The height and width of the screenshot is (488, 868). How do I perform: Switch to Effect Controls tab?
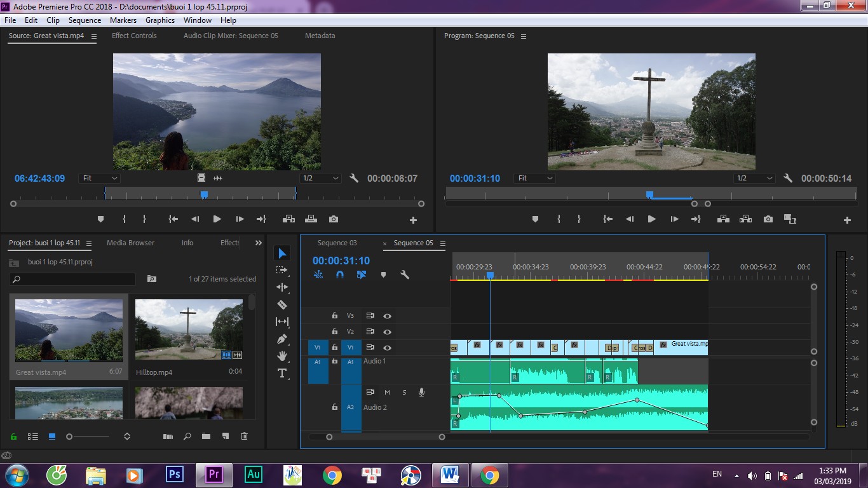134,36
